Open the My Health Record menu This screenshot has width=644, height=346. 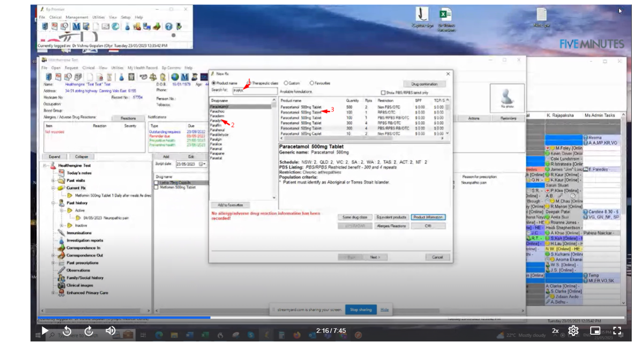[142, 68]
